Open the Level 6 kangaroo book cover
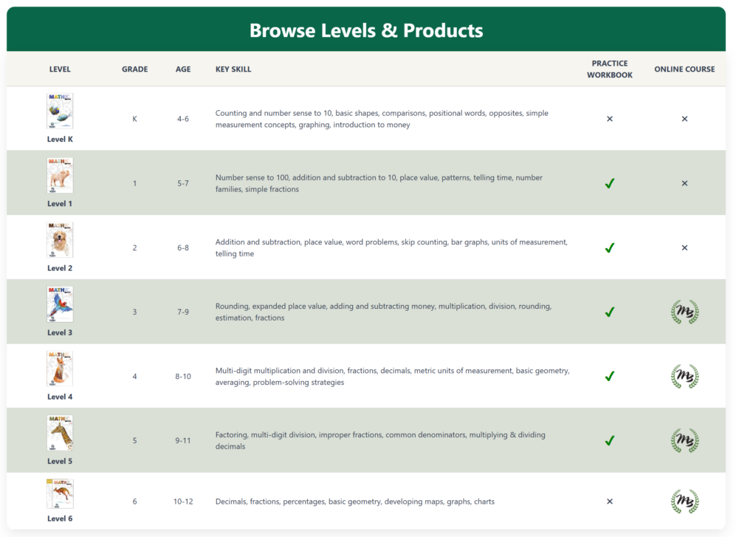Viewport: 756px width, 537px height. point(60,493)
